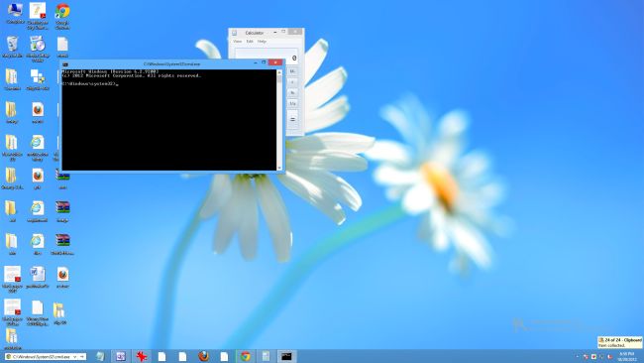Open the Computer desktop icon
The width and height of the screenshot is (644, 363).
[x=15, y=13]
